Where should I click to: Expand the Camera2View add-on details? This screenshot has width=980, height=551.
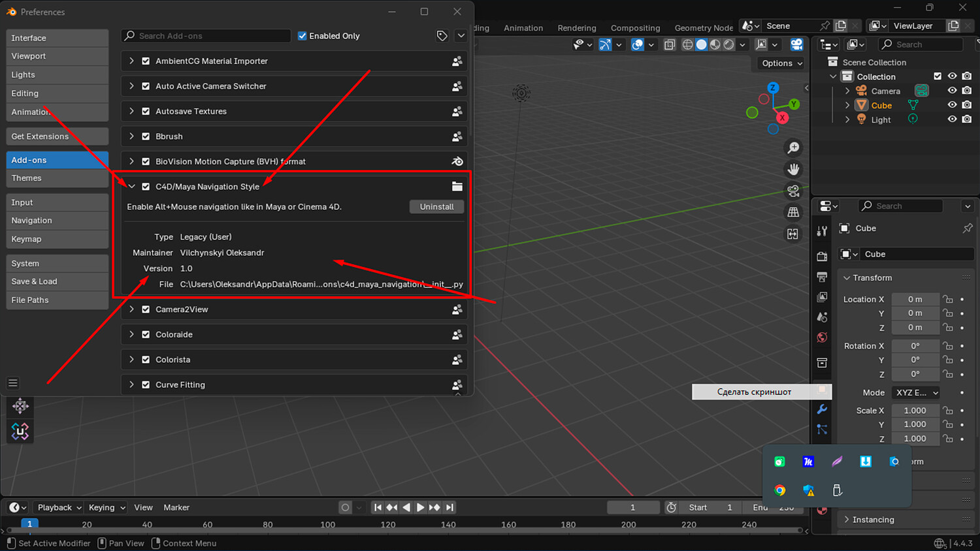pyautogui.click(x=131, y=309)
